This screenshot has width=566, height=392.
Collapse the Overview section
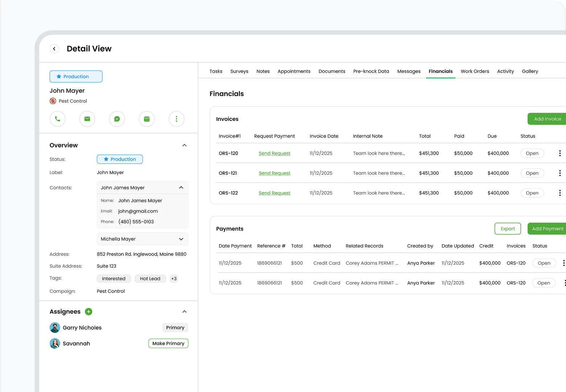click(x=184, y=145)
